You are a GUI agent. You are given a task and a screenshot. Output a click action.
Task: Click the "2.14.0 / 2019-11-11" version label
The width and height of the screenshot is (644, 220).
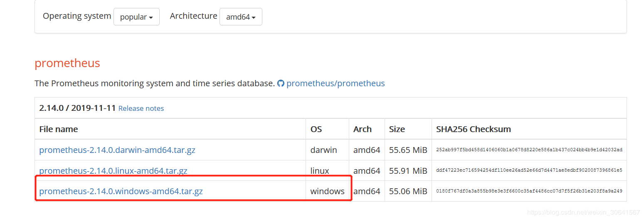tap(77, 108)
